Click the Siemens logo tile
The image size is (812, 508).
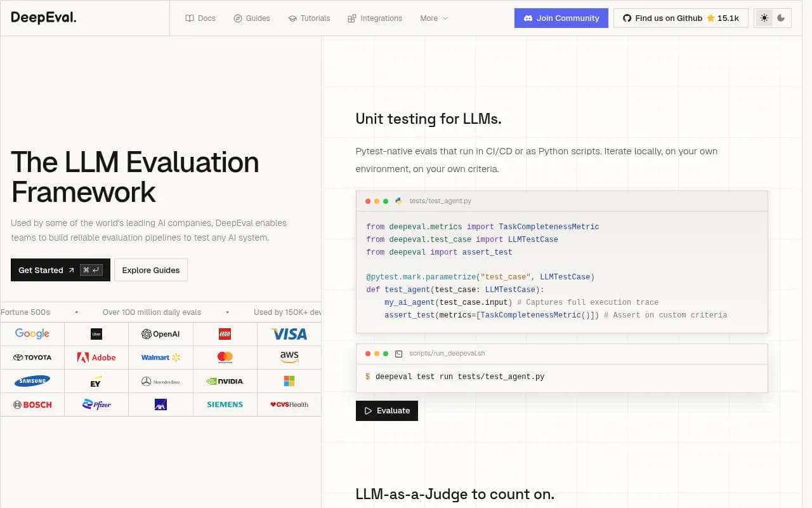pyautogui.click(x=225, y=404)
